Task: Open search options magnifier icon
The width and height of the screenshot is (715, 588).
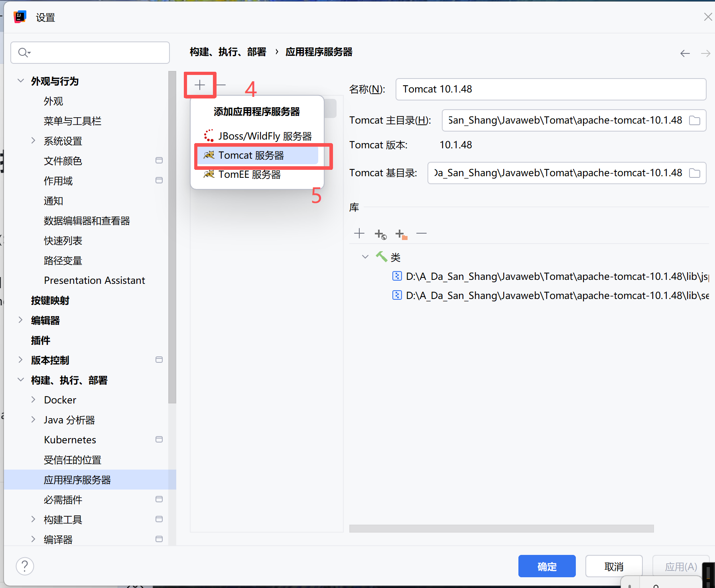Action: click(24, 53)
